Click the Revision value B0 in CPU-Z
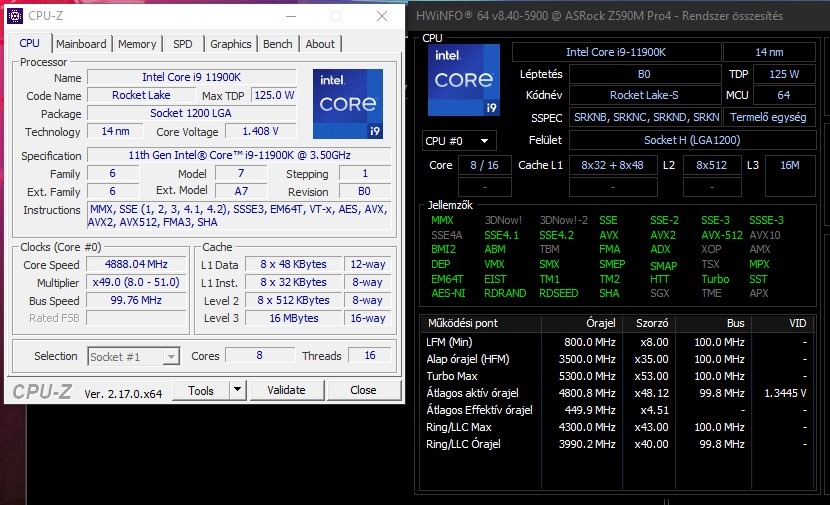This screenshot has width=830, height=505. pos(365,191)
